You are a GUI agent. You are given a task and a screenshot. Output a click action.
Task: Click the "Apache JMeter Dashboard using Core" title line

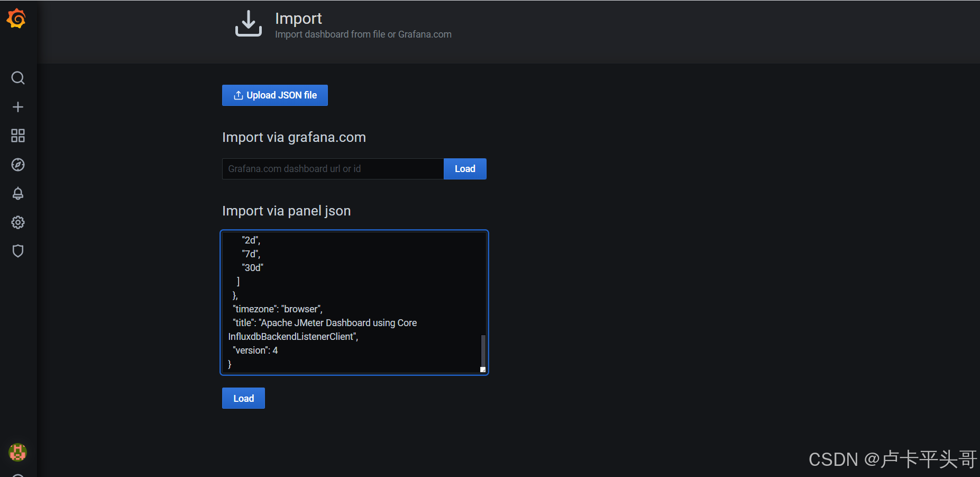325,323
